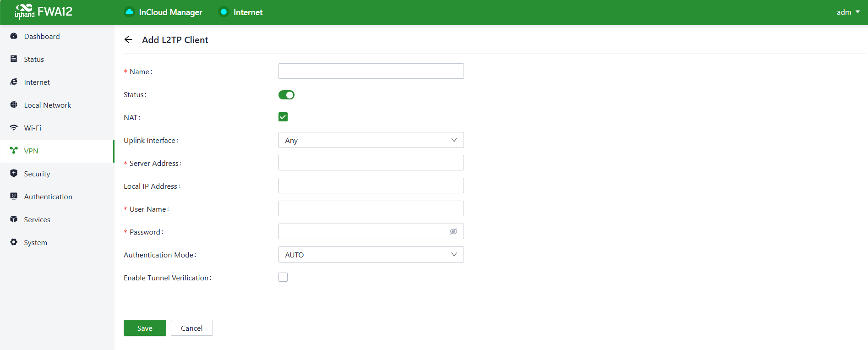The width and height of the screenshot is (868, 350).
Task: Uncheck the NAT checkbox
Action: pos(283,117)
